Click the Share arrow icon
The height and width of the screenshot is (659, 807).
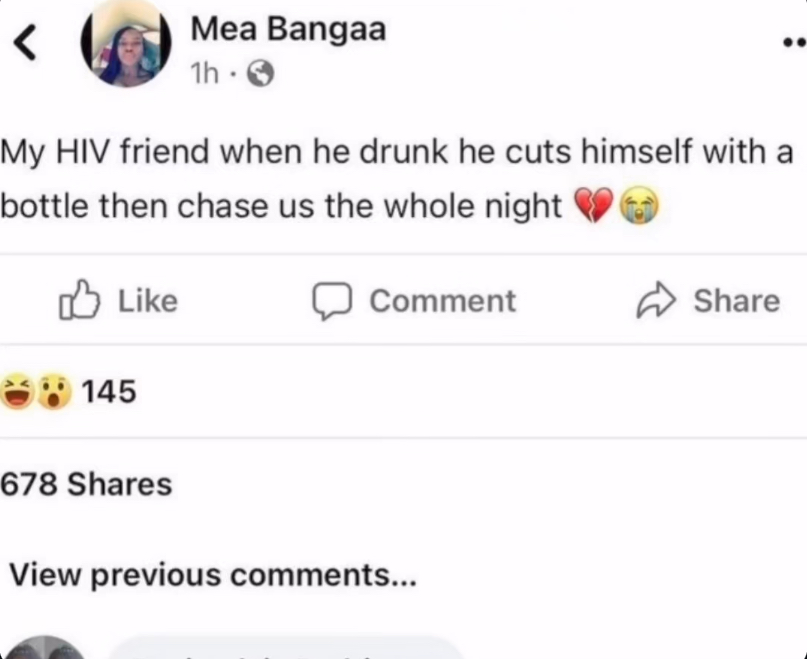(656, 301)
